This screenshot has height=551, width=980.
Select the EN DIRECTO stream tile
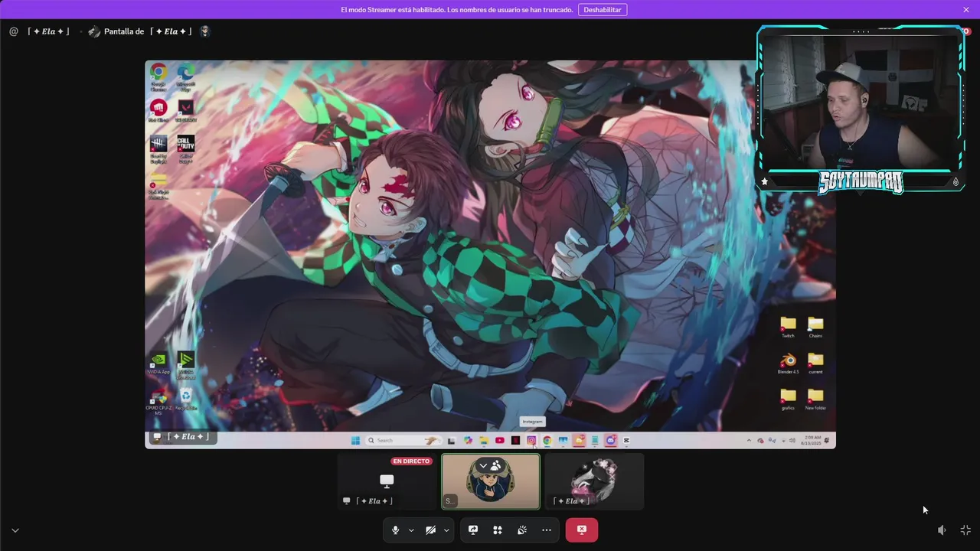pos(387,481)
